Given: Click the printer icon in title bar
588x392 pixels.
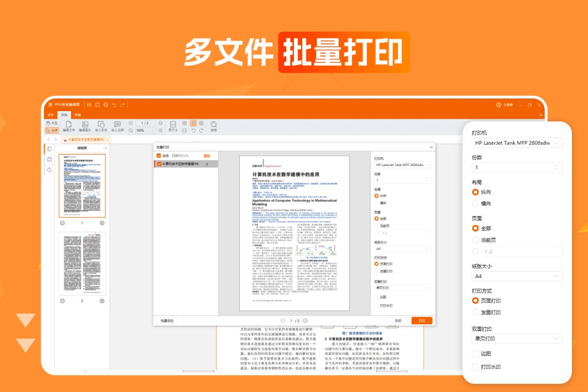Looking at the screenshot, I should click(x=106, y=105).
